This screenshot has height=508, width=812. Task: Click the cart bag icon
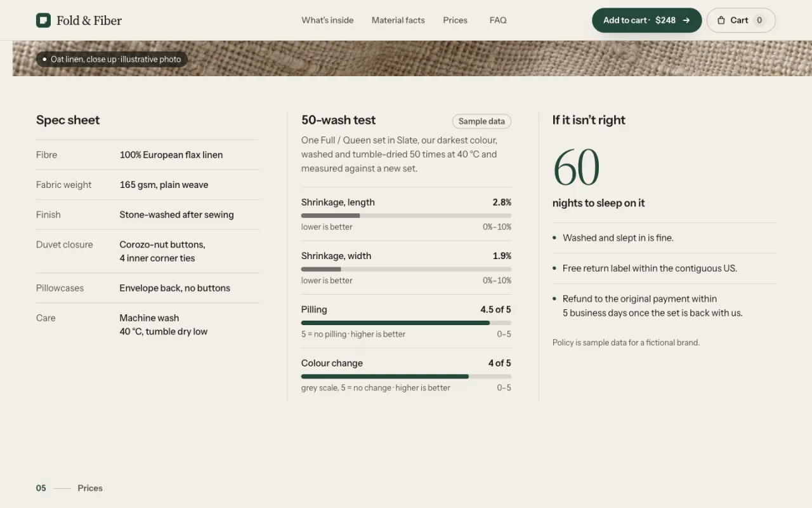pos(721,20)
